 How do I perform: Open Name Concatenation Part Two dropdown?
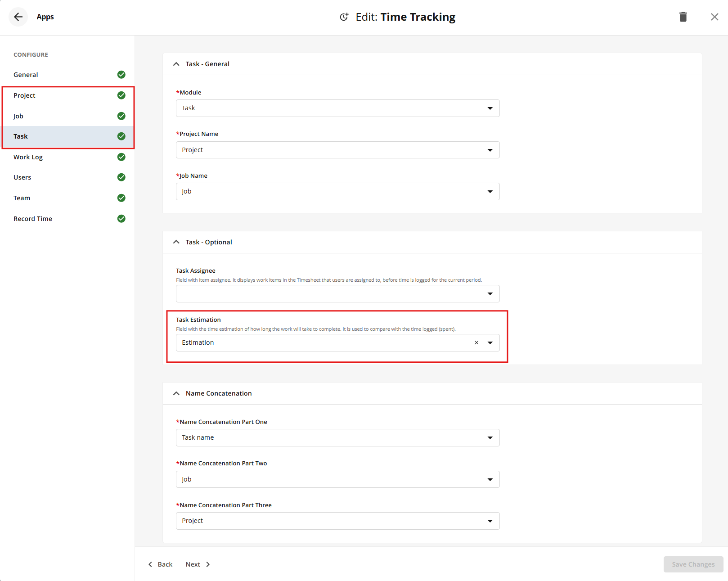click(x=337, y=479)
